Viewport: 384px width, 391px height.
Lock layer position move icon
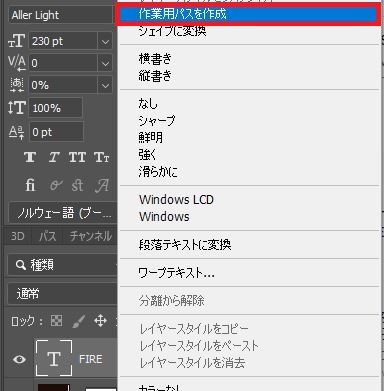click(x=100, y=321)
